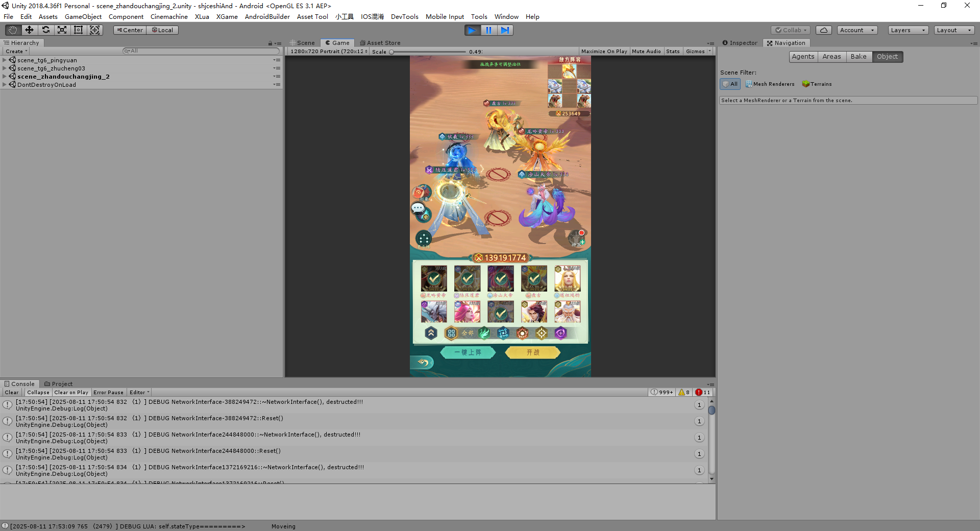Screen dimensions: 980x531
Task: Open Navigation Bake tab
Action: pyautogui.click(x=859, y=57)
